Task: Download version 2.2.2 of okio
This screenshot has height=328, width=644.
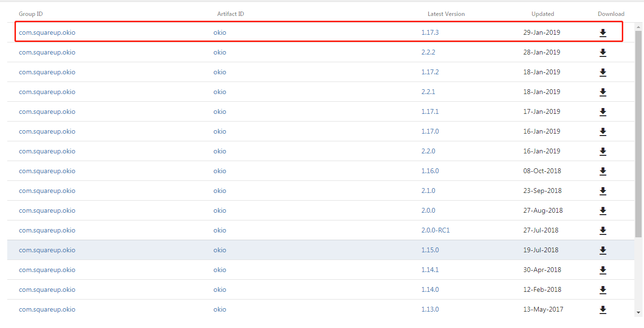Action: click(602, 53)
